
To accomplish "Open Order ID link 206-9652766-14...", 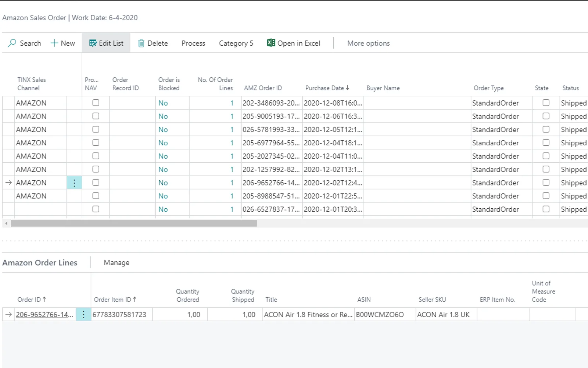I will tap(44, 315).
